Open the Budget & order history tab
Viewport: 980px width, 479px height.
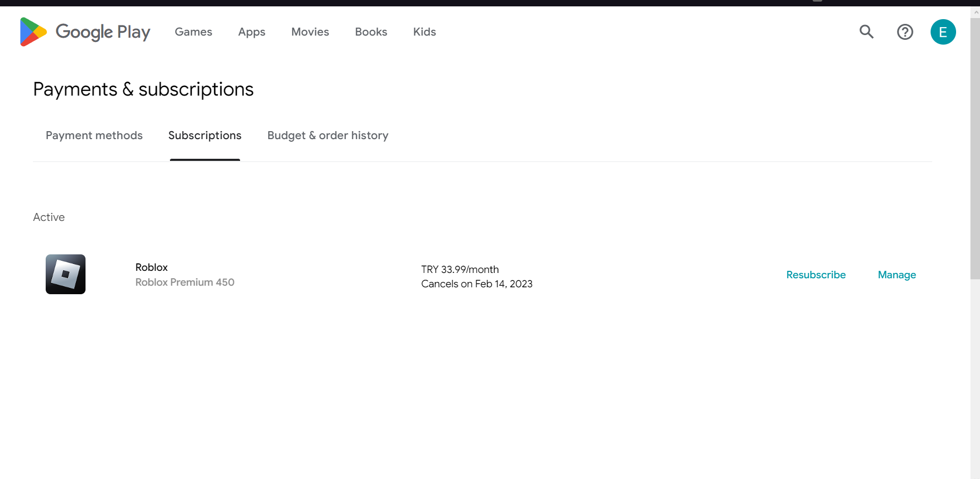click(328, 135)
